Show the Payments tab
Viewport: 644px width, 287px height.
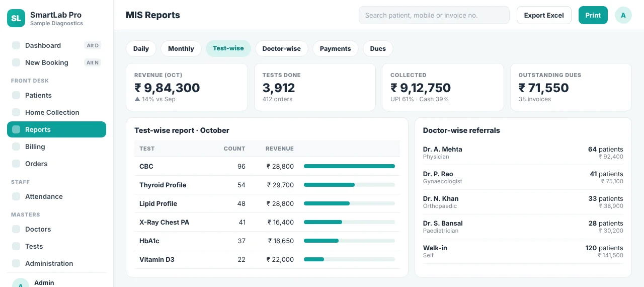tap(336, 48)
